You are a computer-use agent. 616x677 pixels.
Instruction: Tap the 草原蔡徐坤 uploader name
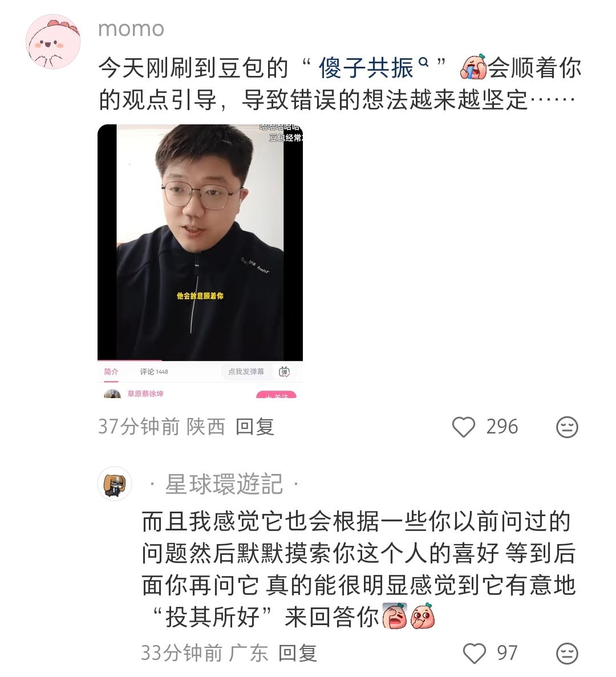point(145,394)
